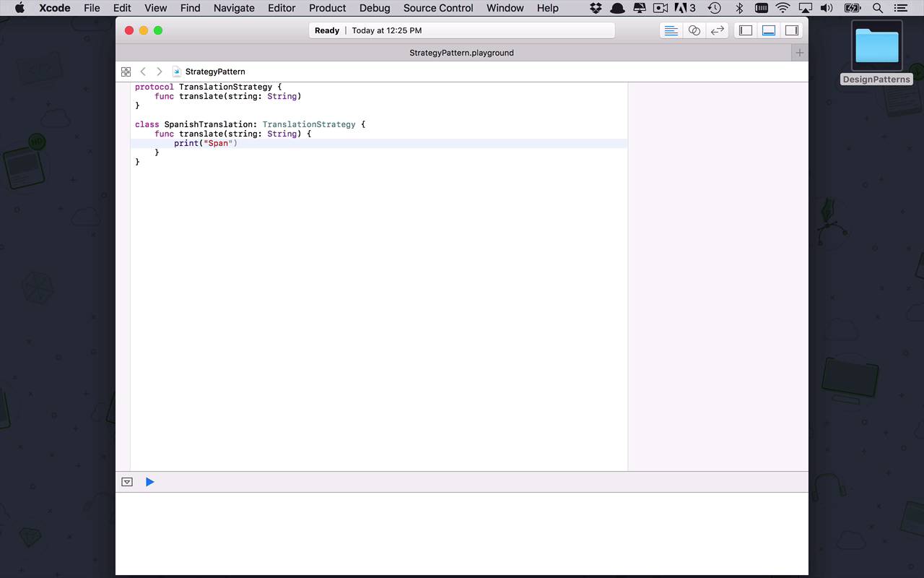Click the Time Machine icon
The image size is (924, 578).
click(714, 8)
